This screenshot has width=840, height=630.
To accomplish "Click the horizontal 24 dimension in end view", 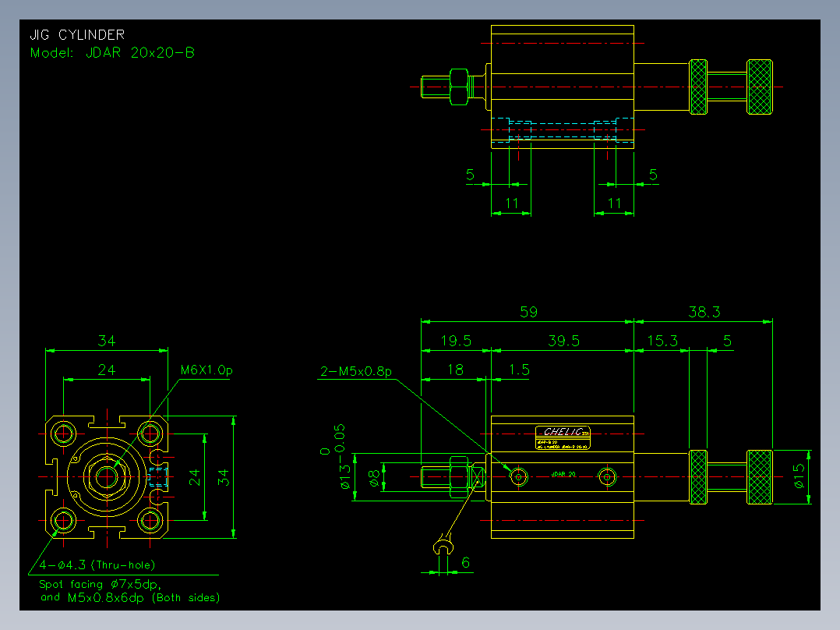I will (107, 370).
